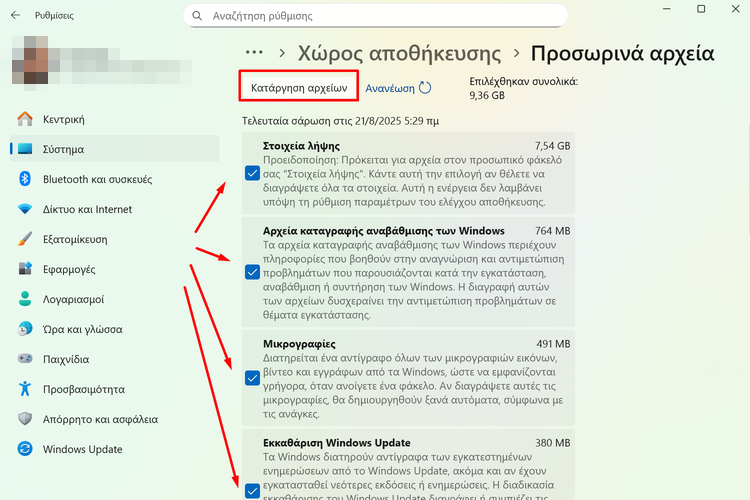Click the Κατάργηση αρχείων button

[x=299, y=88]
